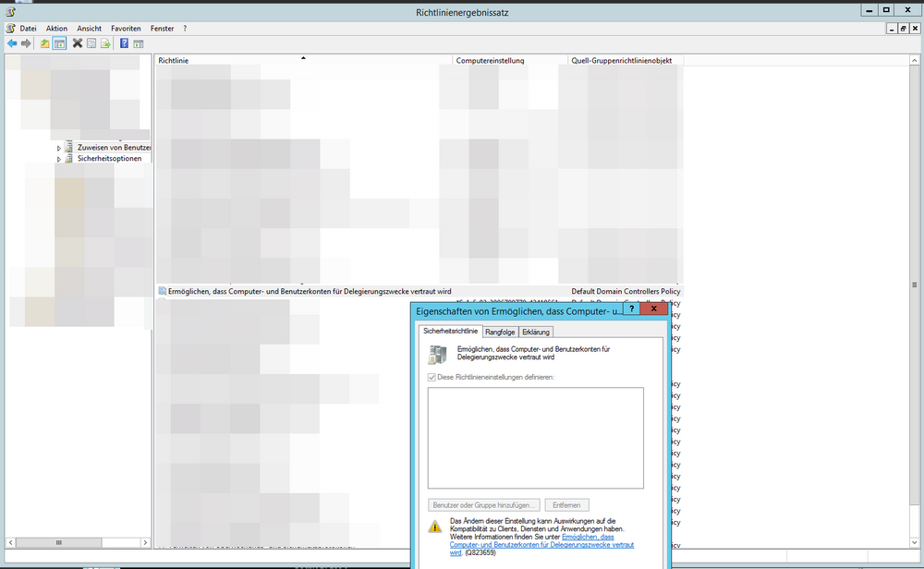
Task: Open the Aktion menu
Action: tap(56, 29)
